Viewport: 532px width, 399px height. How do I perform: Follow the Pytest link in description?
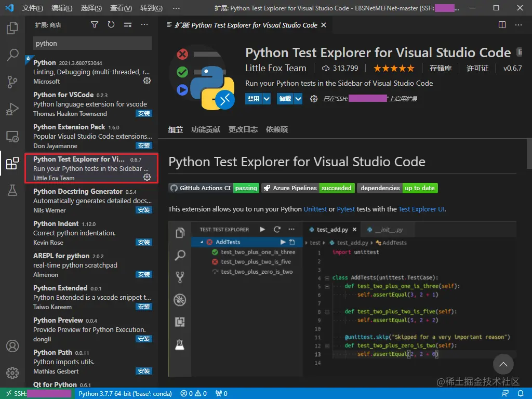346,209
